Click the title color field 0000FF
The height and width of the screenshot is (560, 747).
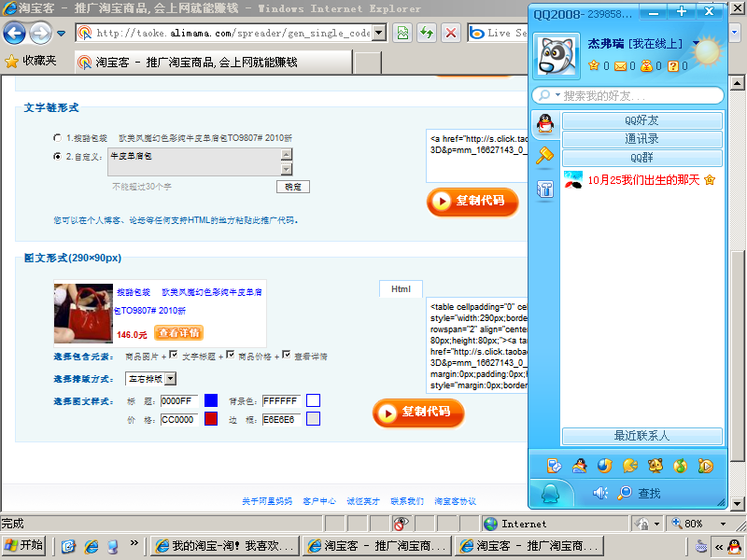179,401
